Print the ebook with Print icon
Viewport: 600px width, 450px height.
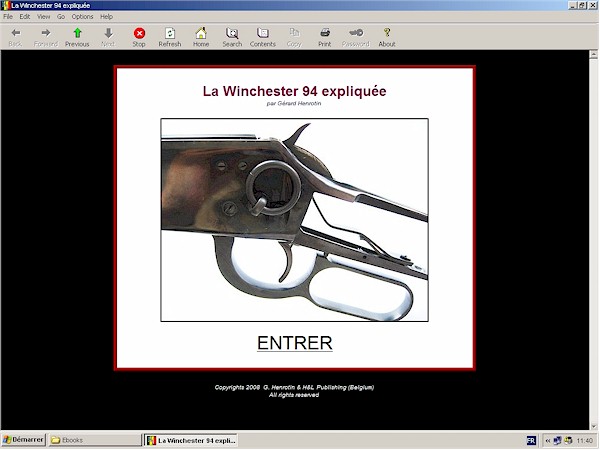tap(325, 33)
